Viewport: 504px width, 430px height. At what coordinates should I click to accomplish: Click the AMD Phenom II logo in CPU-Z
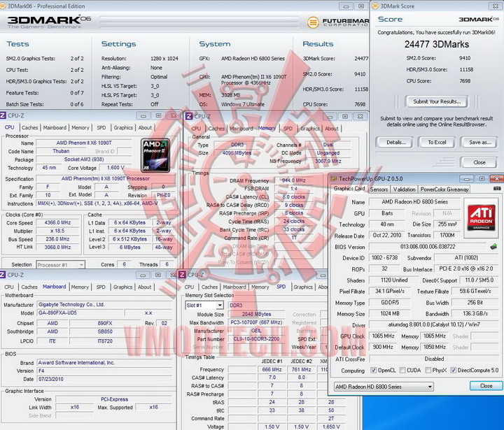tap(155, 155)
